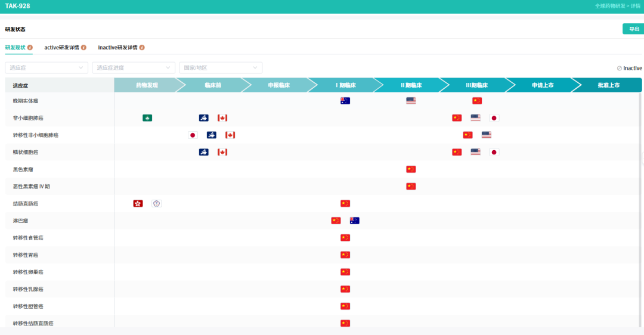
Task: Click the Australia flag in 淋巴瘤 row
Action: click(x=354, y=221)
